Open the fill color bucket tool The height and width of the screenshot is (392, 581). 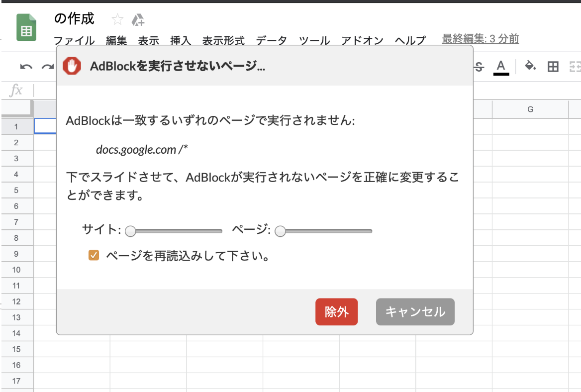click(530, 66)
